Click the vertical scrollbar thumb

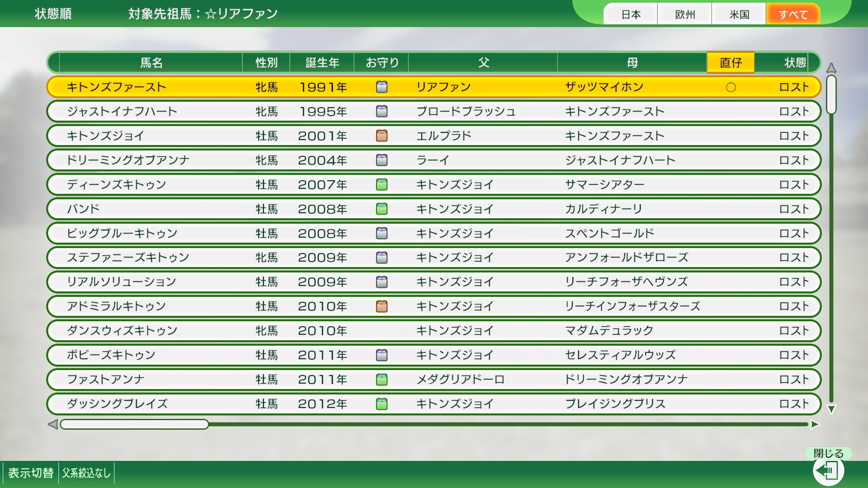coord(831,94)
